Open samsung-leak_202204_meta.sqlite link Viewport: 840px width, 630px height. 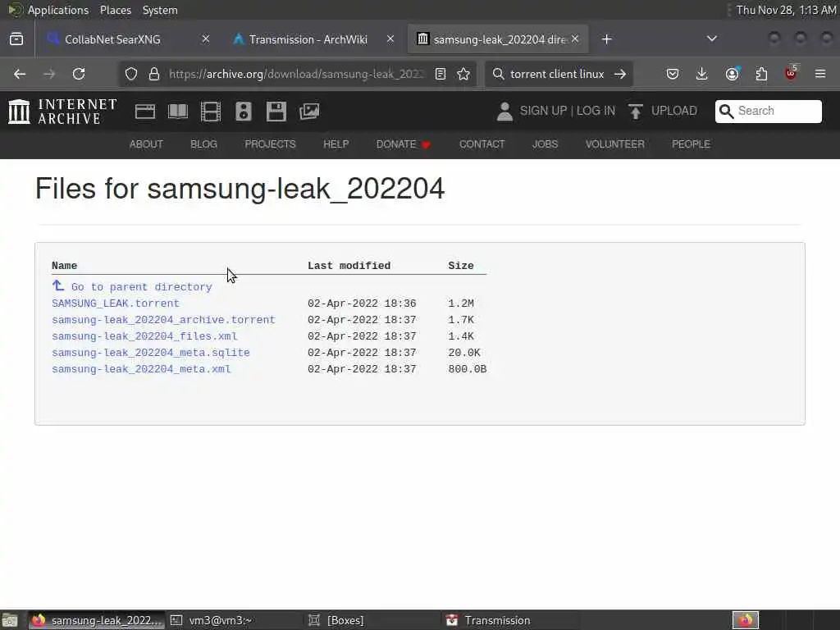(x=151, y=353)
